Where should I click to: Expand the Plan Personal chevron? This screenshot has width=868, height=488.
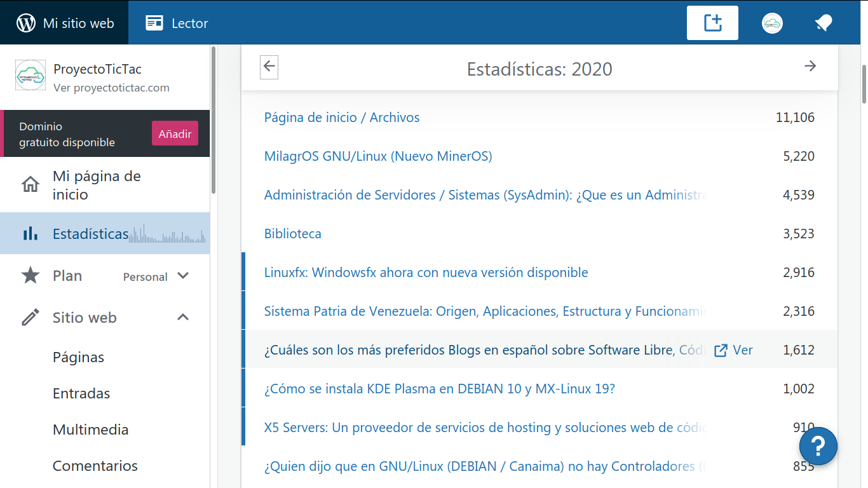coord(183,276)
